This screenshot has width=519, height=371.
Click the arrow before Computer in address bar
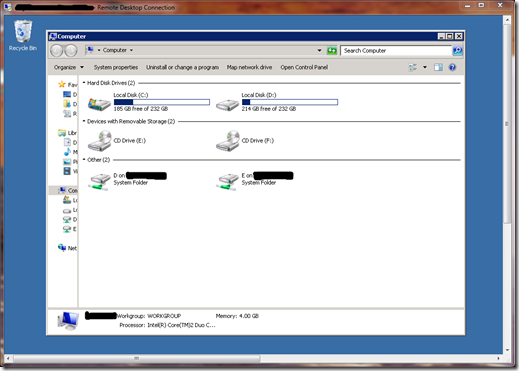pos(99,50)
